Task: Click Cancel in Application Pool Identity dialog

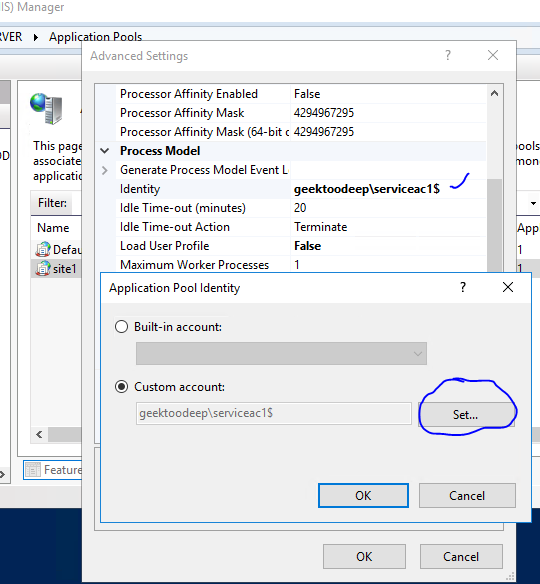Action: point(467,495)
